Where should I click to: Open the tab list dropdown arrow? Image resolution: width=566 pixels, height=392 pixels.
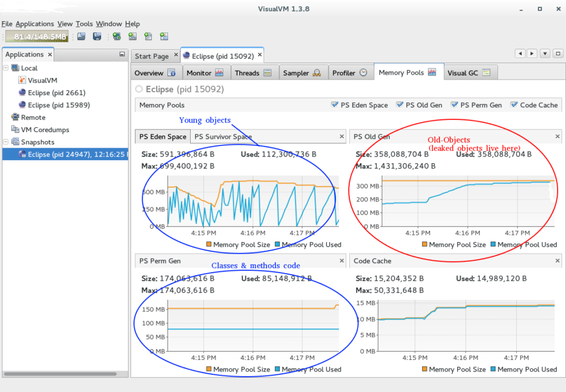544,53
